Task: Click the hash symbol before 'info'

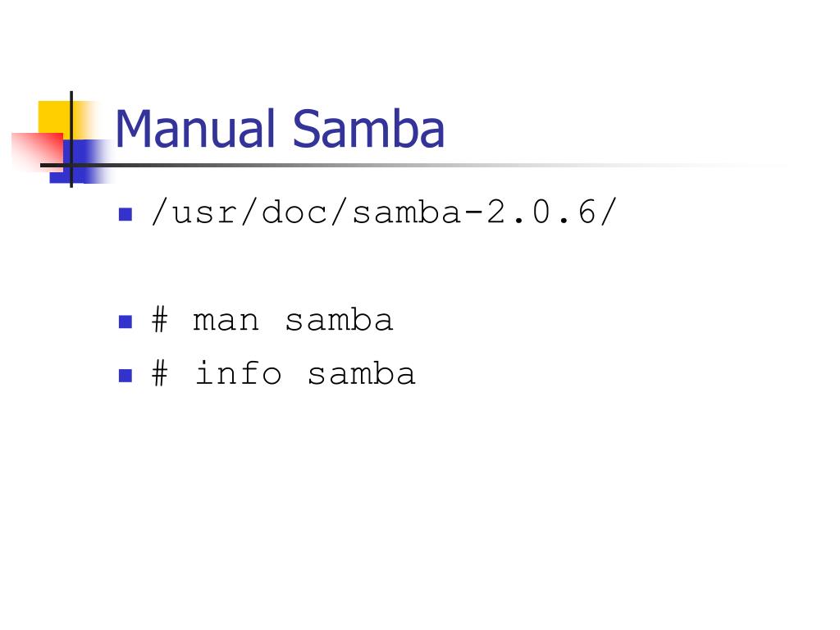Action: (x=160, y=373)
